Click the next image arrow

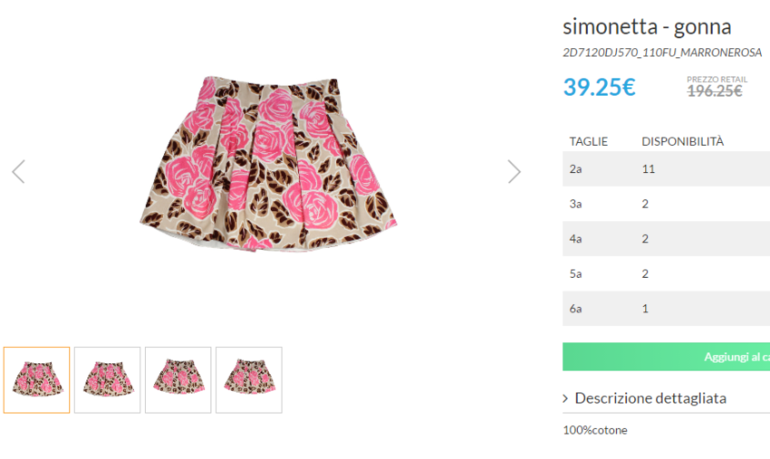(514, 172)
